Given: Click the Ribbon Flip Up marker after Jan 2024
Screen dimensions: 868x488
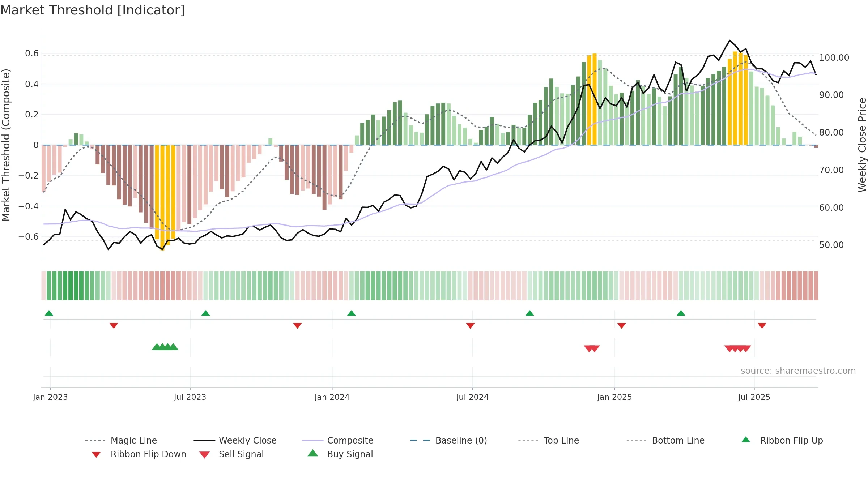Looking at the screenshot, I should [x=351, y=313].
